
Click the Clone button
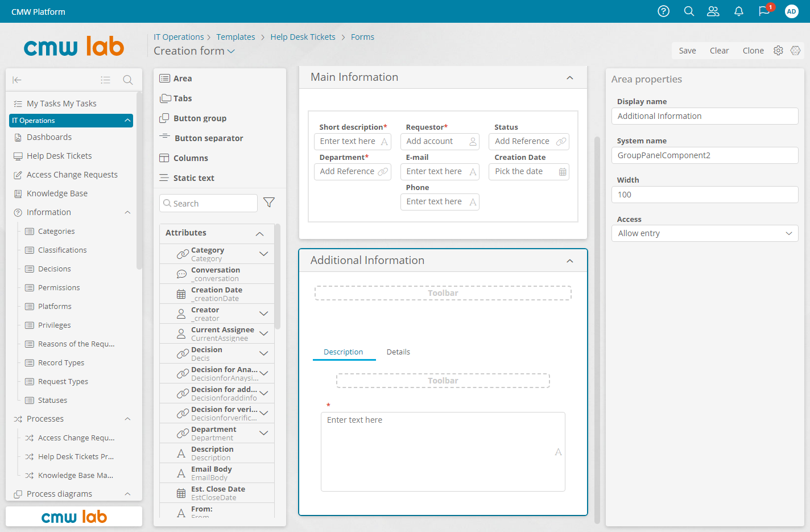tap(753, 51)
